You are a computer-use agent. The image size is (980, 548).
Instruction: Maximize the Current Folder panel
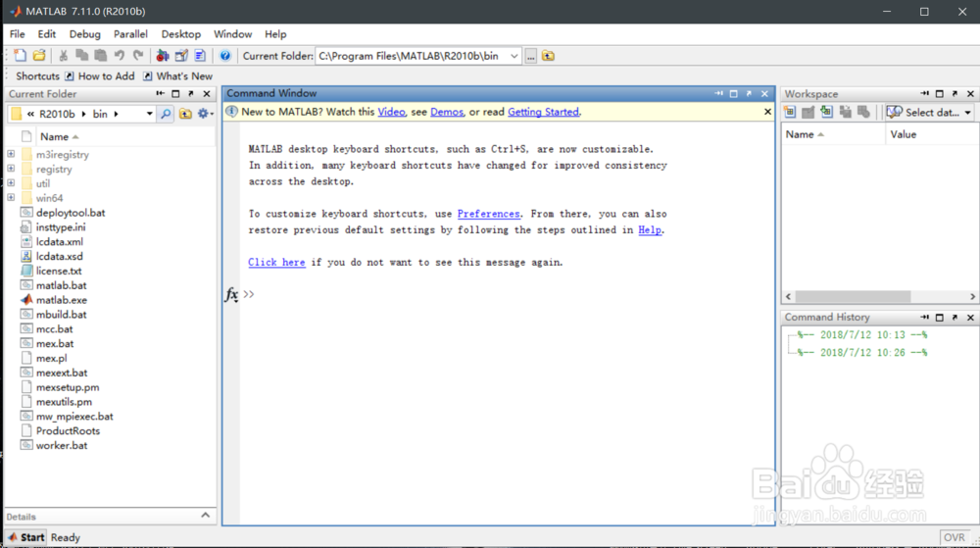click(x=175, y=94)
